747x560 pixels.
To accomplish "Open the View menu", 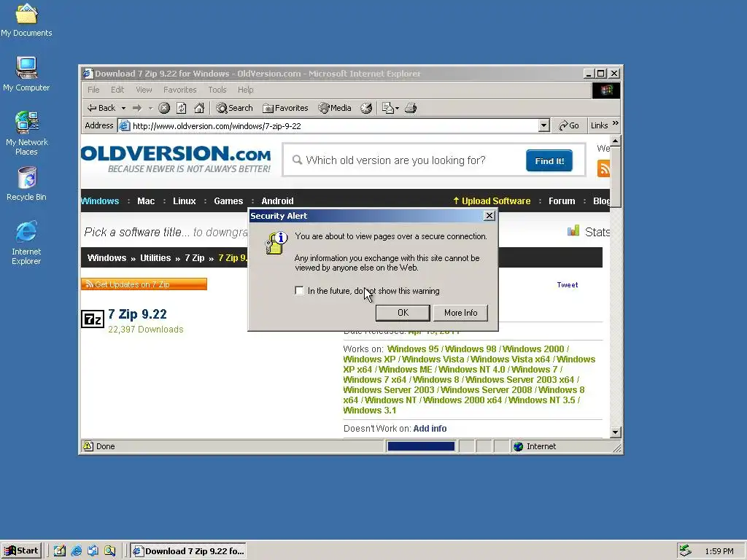I will pyautogui.click(x=144, y=90).
